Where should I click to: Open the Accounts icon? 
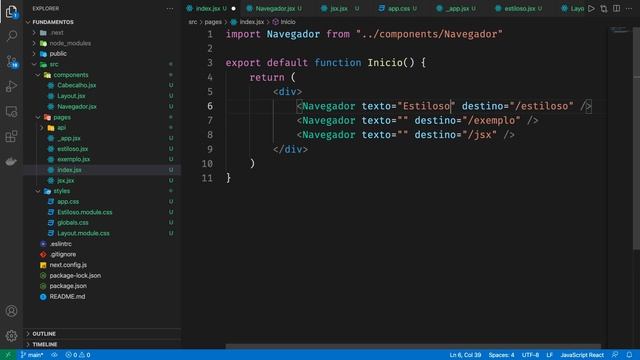click(11, 311)
